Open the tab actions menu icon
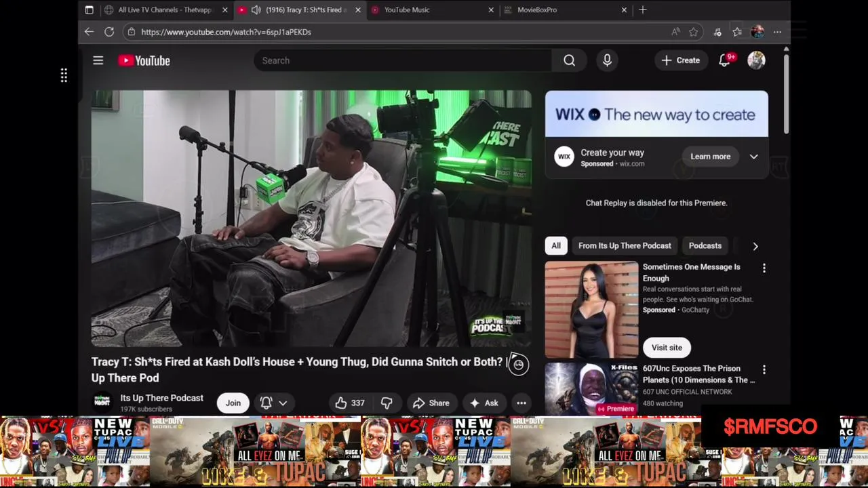This screenshot has width=868, height=488. point(89,10)
